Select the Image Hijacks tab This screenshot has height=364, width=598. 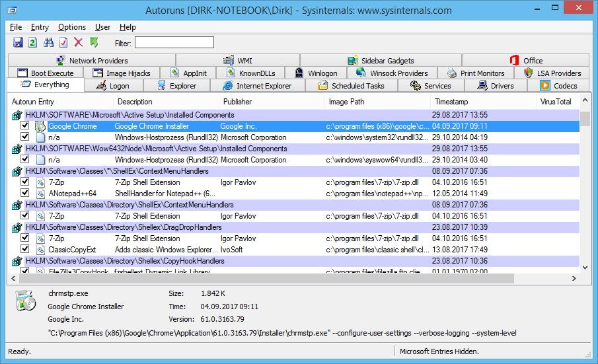tap(122, 73)
